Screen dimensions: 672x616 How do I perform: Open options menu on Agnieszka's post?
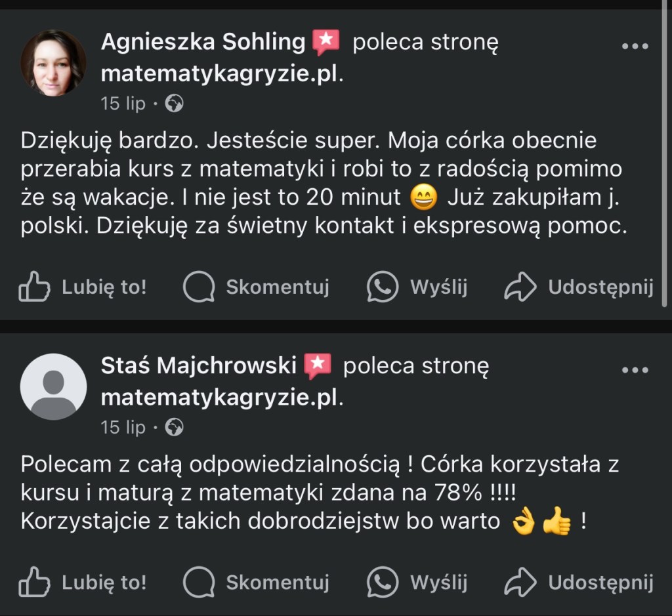point(635,47)
